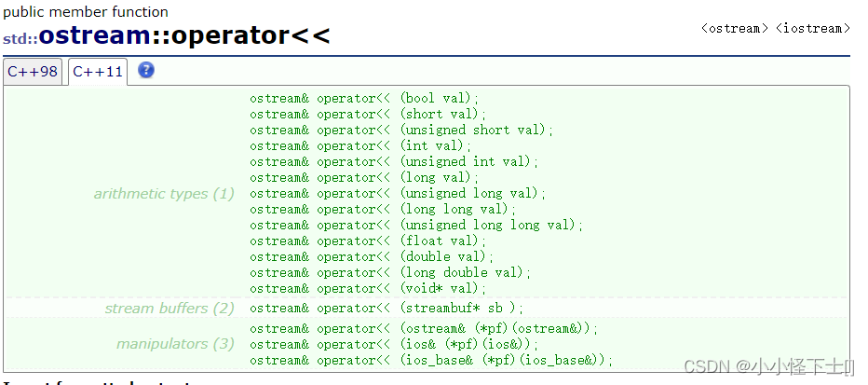Click the '(long long val)' overload line

point(383,210)
